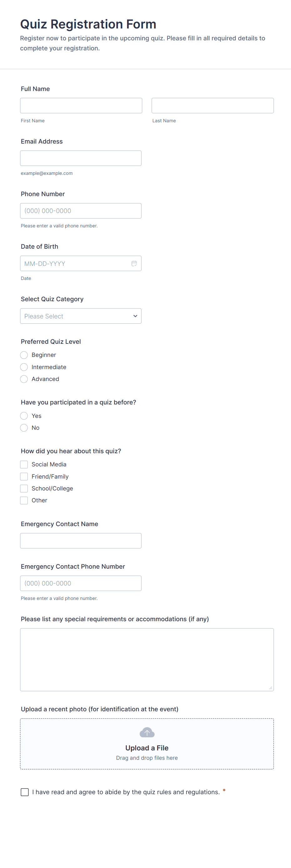Click the cloud upload icon
This screenshot has height=868, width=291.
pyautogui.click(x=147, y=732)
